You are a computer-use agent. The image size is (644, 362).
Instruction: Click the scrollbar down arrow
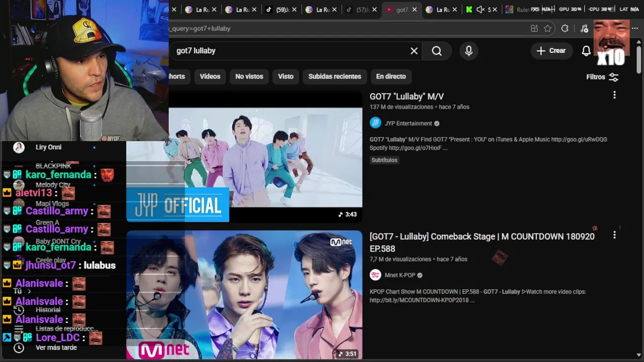639,355
